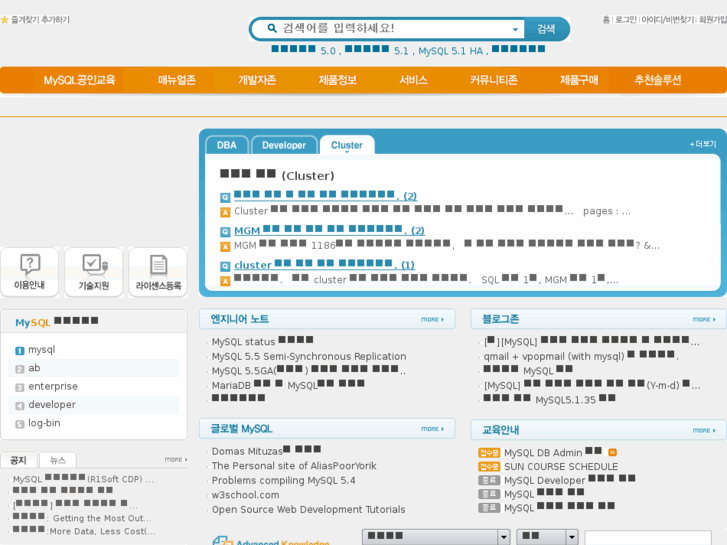The width and height of the screenshot is (727, 545).
Task: Click the 즐겨찾기 추가하기 star icon
Action: click(4, 20)
